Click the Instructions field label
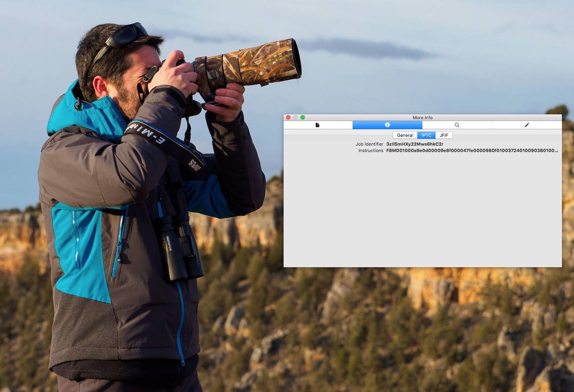 coord(371,151)
